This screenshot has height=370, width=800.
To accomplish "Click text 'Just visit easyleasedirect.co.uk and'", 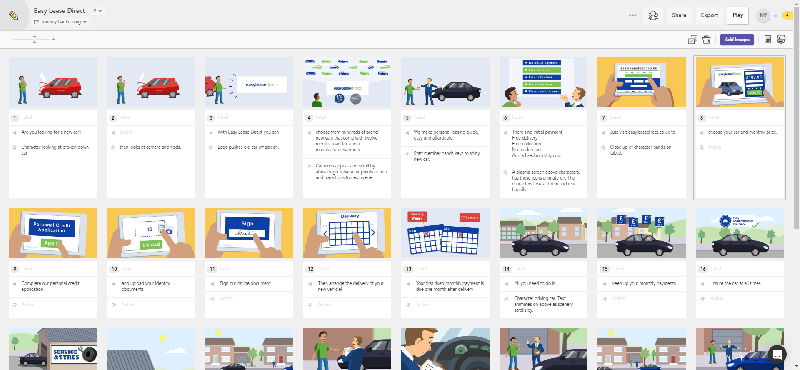I will (x=643, y=132).
